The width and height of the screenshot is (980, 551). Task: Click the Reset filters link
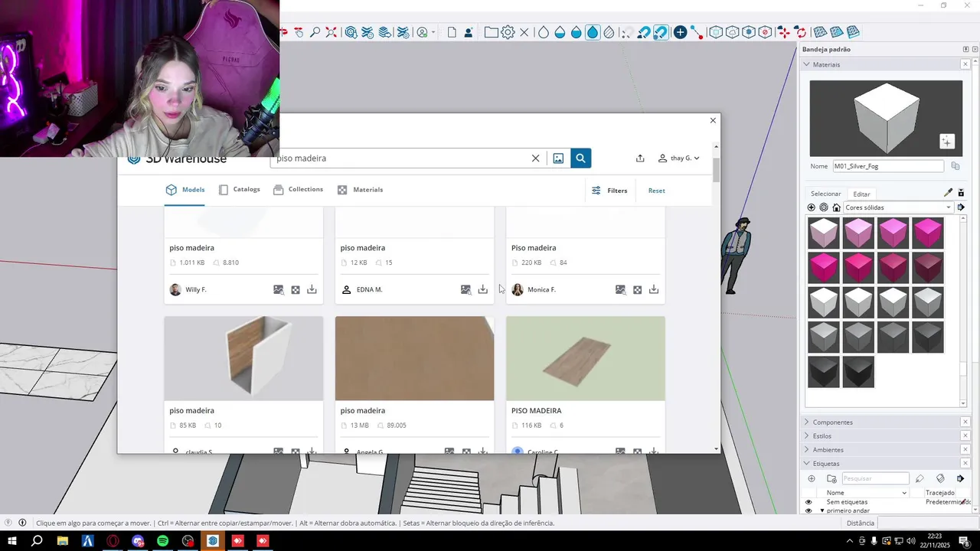(656, 191)
